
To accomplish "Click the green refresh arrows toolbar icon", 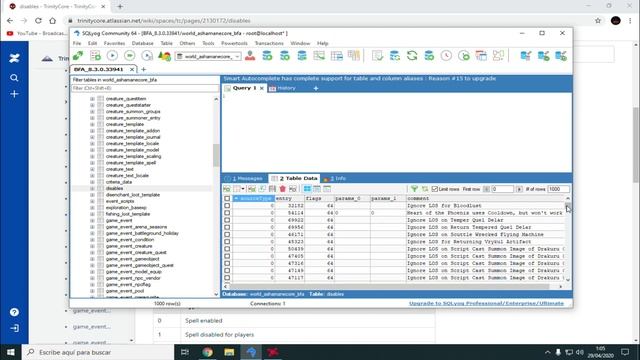I will coord(412,56).
